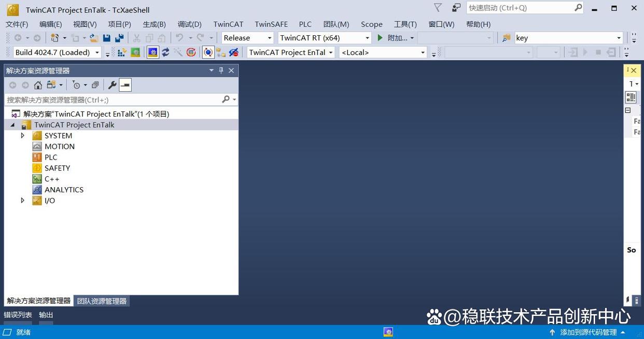
Task: Open the 生成(B) menu
Action: tap(154, 24)
